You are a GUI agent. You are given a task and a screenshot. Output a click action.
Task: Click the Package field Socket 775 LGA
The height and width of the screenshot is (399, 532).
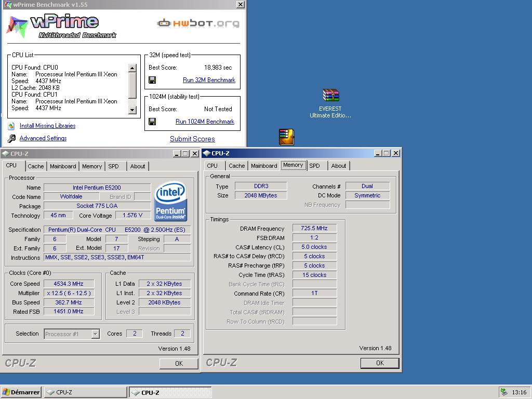tap(97, 206)
